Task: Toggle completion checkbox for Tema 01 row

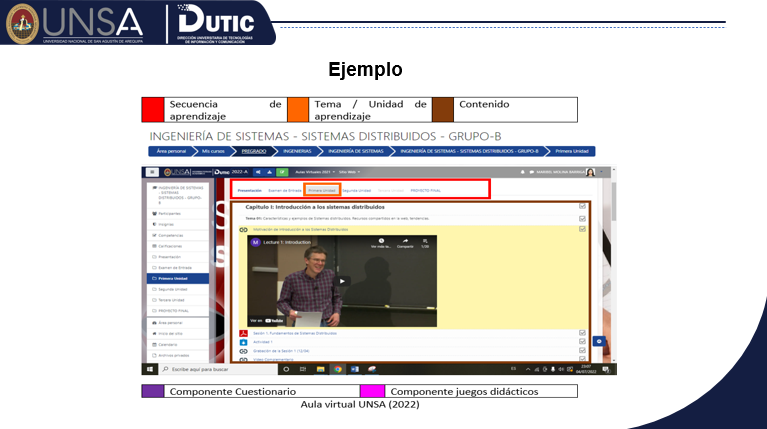Action: [582, 219]
